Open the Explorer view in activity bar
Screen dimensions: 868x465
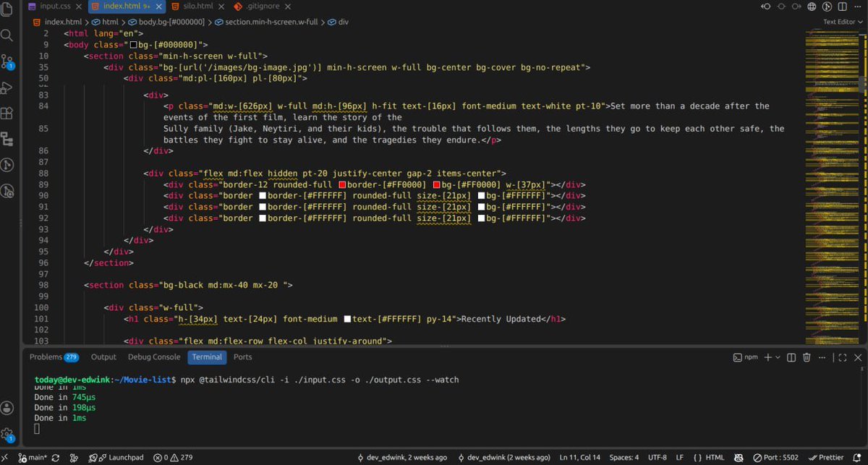pos(7,9)
